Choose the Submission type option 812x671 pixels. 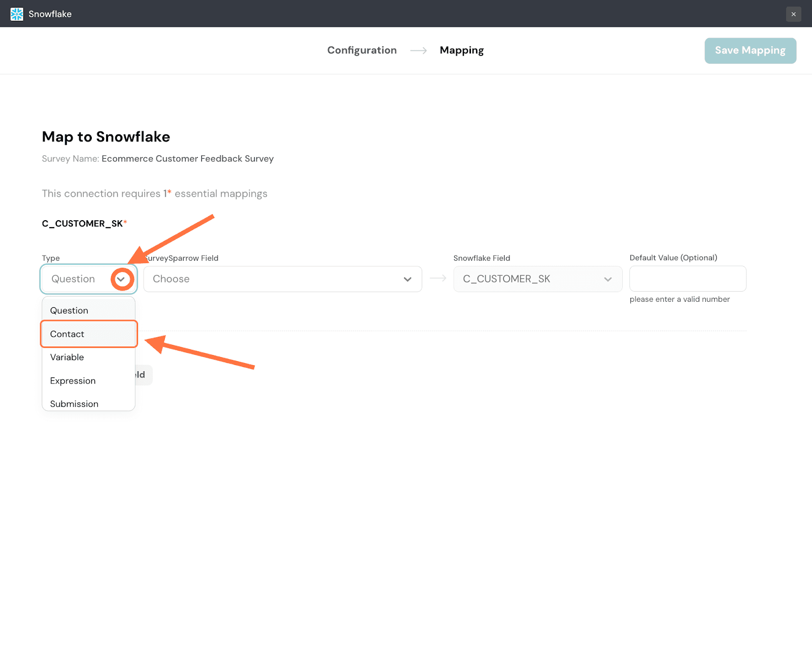click(74, 404)
